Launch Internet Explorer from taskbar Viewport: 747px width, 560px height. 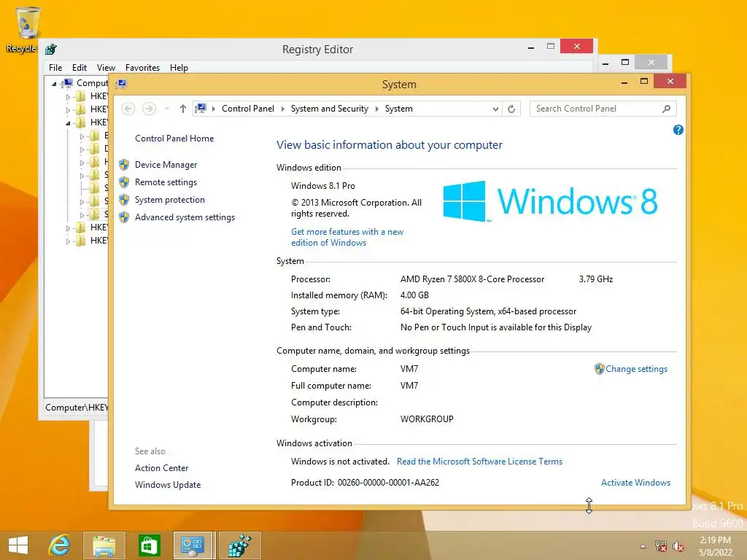60,545
